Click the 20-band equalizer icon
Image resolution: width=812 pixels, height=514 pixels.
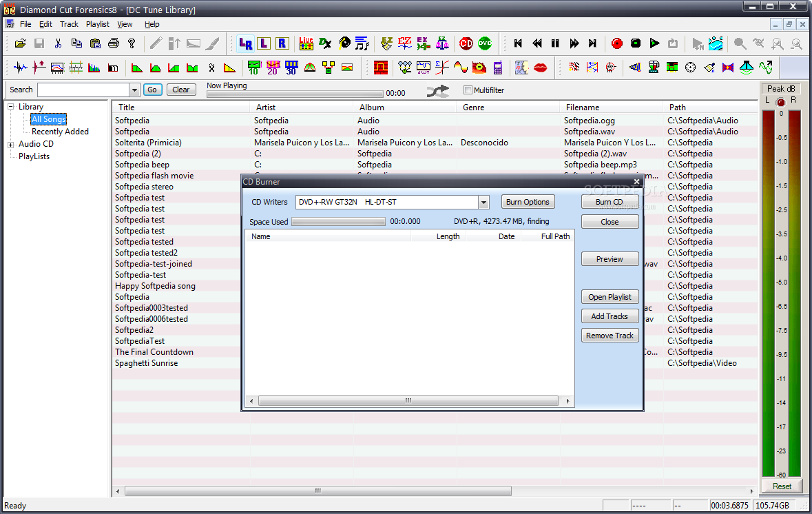[273, 68]
